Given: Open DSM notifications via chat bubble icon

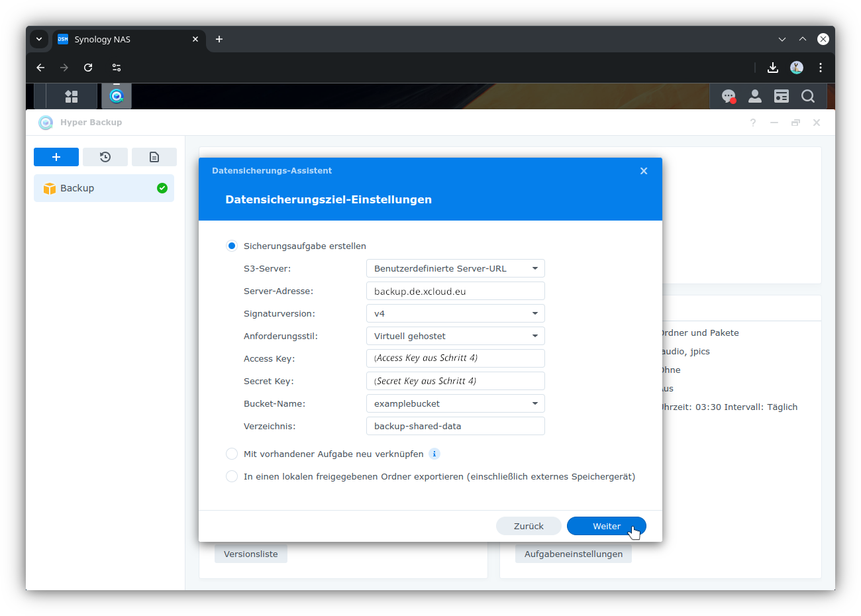Looking at the screenshot, I should pyautogui.click(x=729, y=96).
